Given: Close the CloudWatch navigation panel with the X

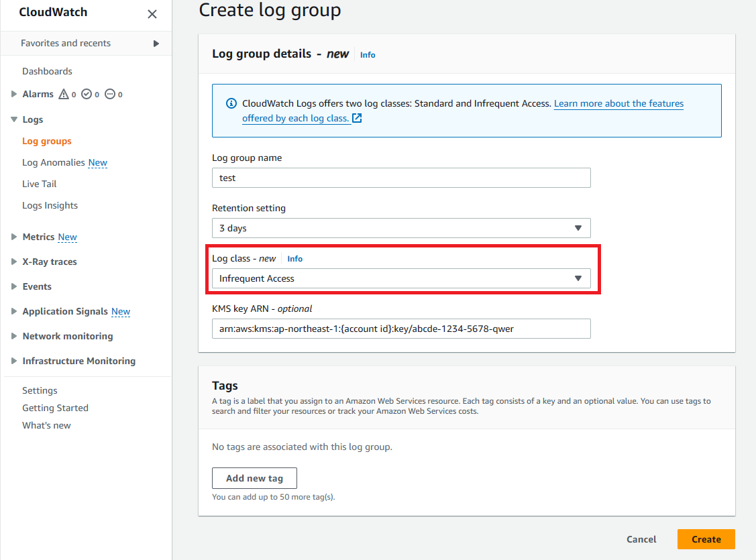Looking at the screenshot, I should (x=152, y=14).
